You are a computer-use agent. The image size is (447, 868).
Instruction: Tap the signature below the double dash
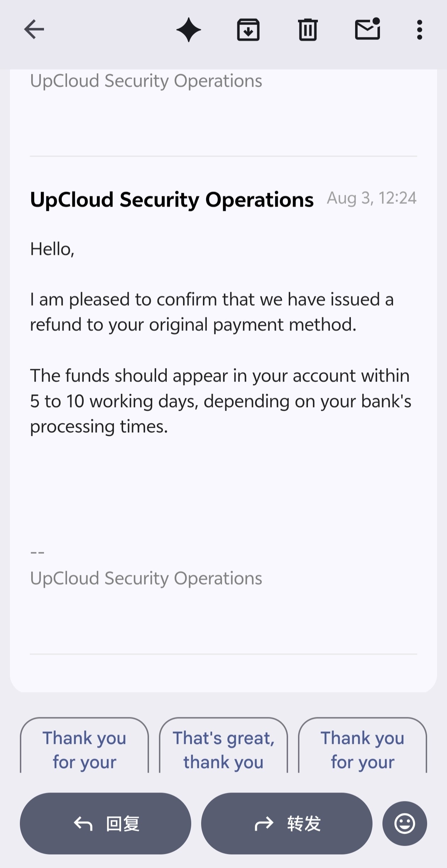[146, 578]
